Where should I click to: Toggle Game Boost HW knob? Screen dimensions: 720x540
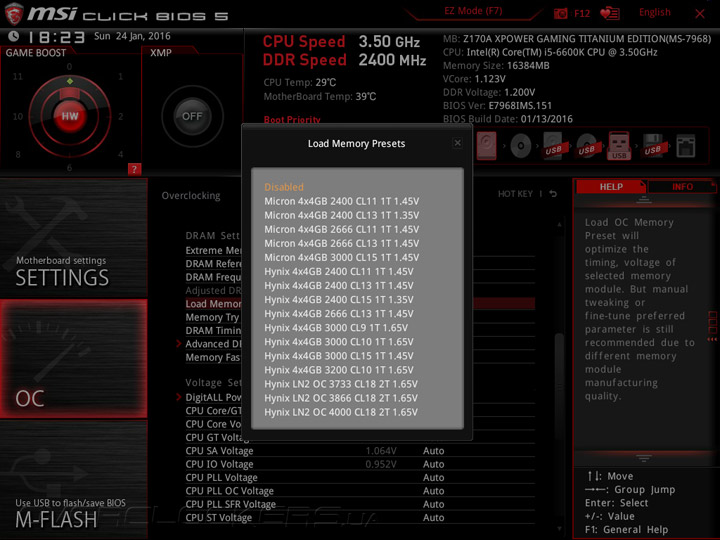point(70,116)
